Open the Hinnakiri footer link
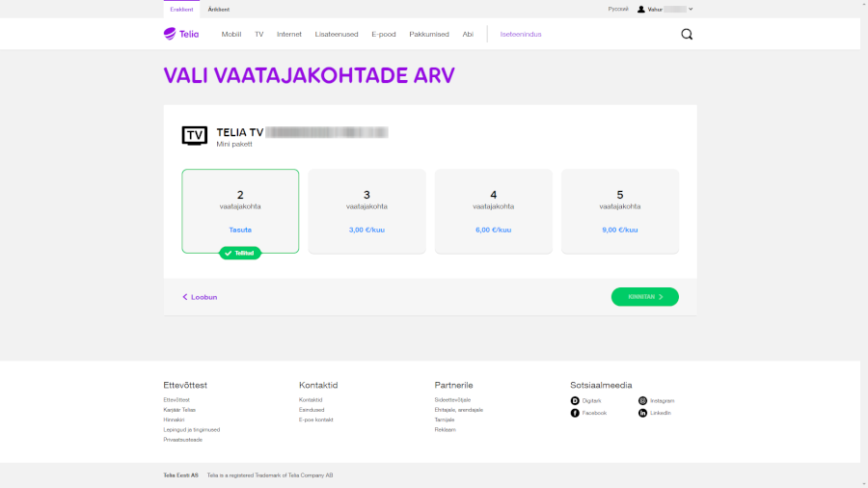The image size is (868, 488). coord(174,420)
